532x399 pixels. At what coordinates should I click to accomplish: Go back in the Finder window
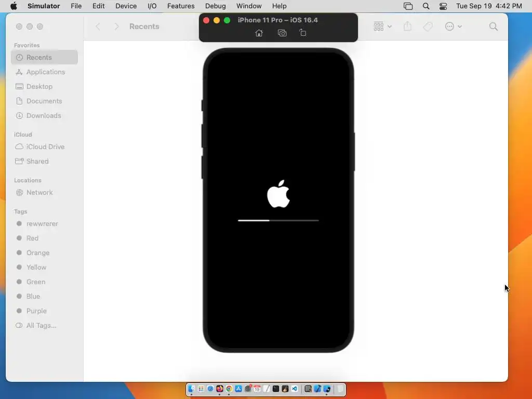click(98, 26)
